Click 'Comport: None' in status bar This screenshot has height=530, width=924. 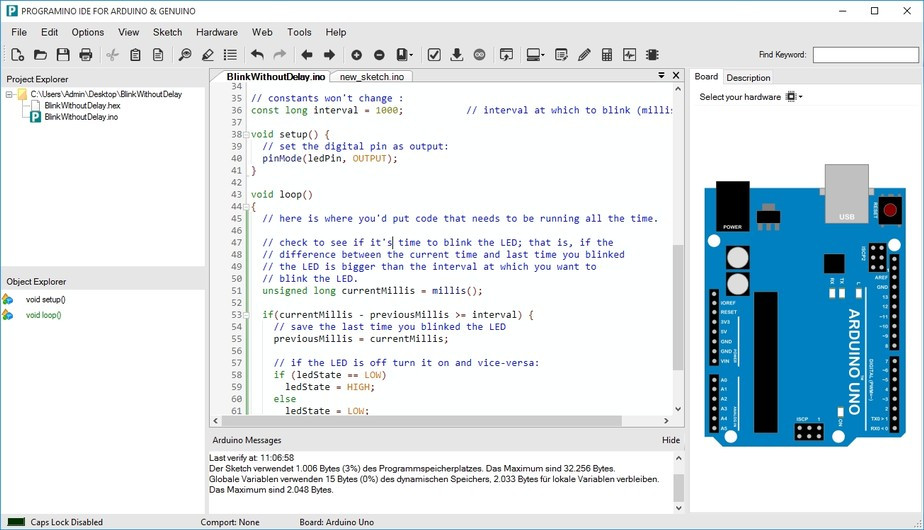pyautogui.click(x=230, y=522)
